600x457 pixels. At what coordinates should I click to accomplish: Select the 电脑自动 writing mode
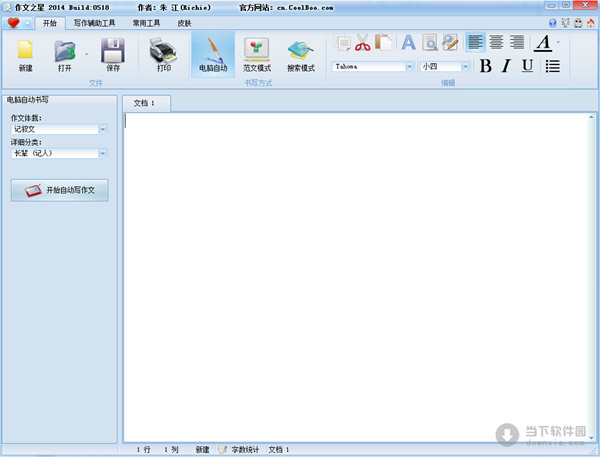pos(213,54)
